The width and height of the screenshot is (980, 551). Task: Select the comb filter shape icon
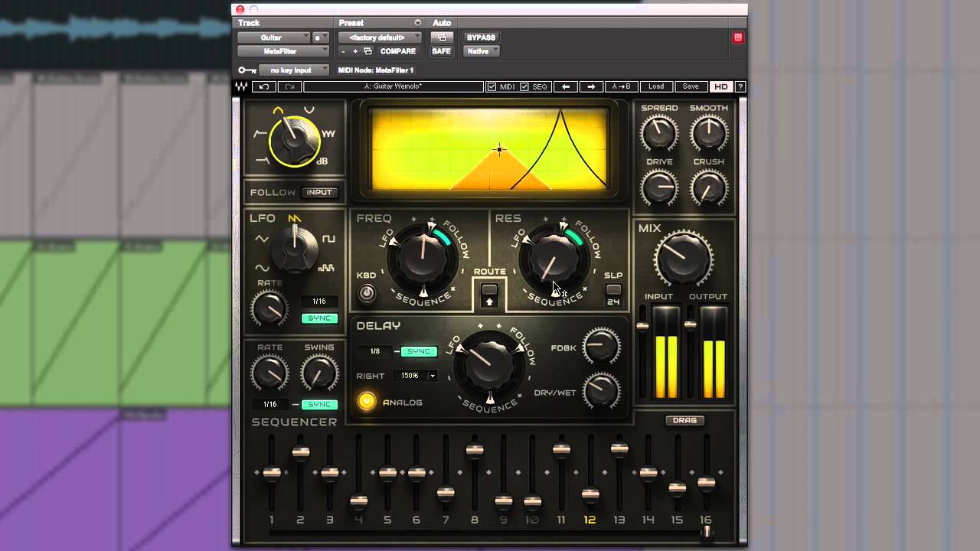pos(329,134)
